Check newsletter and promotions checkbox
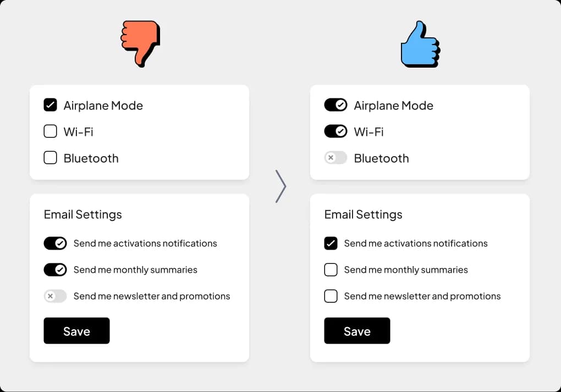This screenshot has height=392, width=561. [x=331, y=296]
